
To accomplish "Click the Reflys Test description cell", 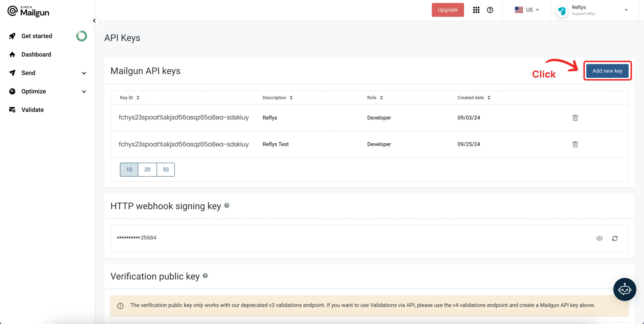I will click(x=275, y=144).
